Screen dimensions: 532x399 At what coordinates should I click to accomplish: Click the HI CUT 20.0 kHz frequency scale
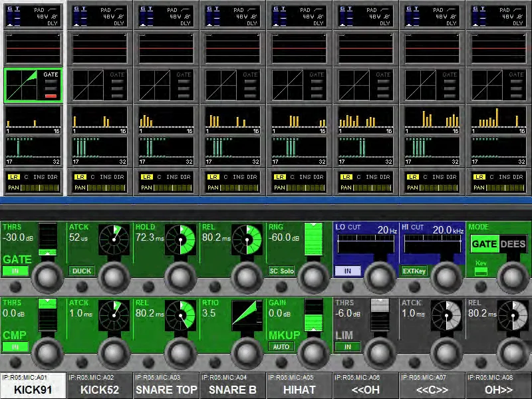(x=433, y=244)
